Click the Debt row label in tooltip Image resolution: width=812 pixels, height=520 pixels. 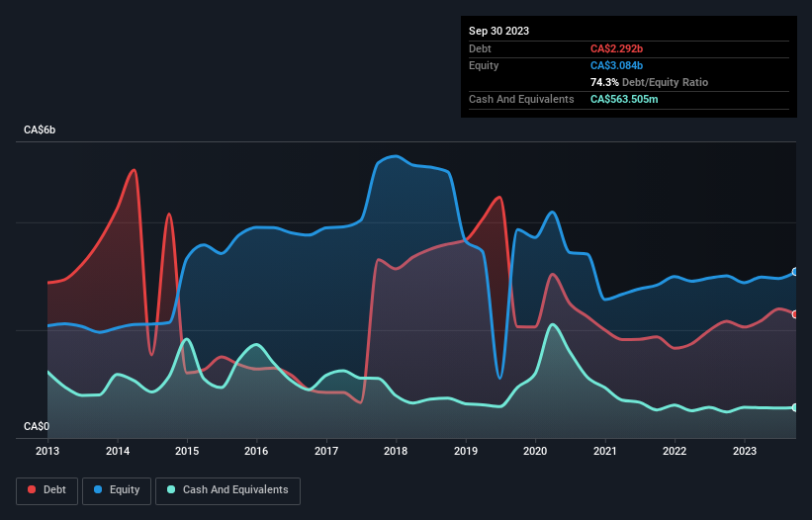pos(480,48)
